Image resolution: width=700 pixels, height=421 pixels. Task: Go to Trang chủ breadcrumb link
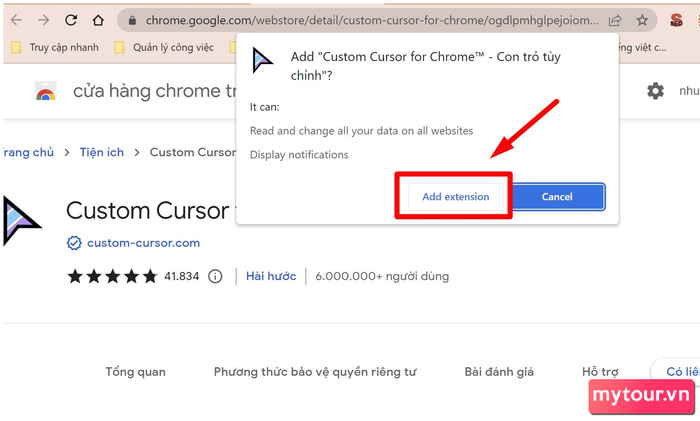(x=28, y=153)
